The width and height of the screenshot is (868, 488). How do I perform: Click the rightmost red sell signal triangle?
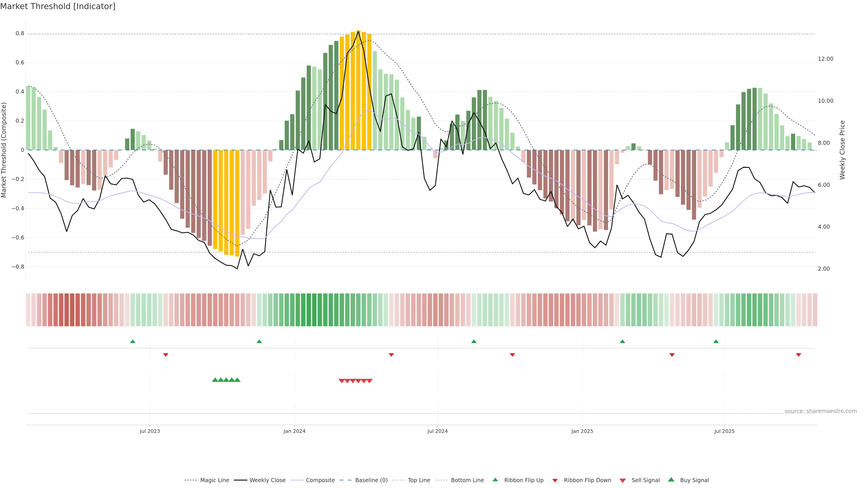point(369,381)
